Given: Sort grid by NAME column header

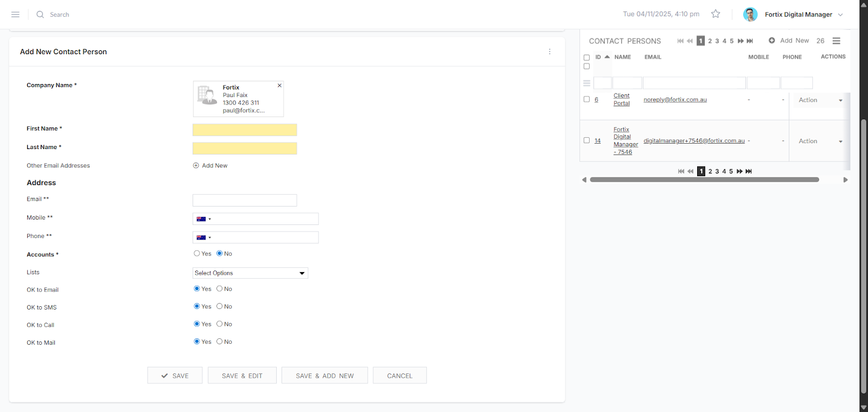Looking at the screenshot, I should 623,57.
